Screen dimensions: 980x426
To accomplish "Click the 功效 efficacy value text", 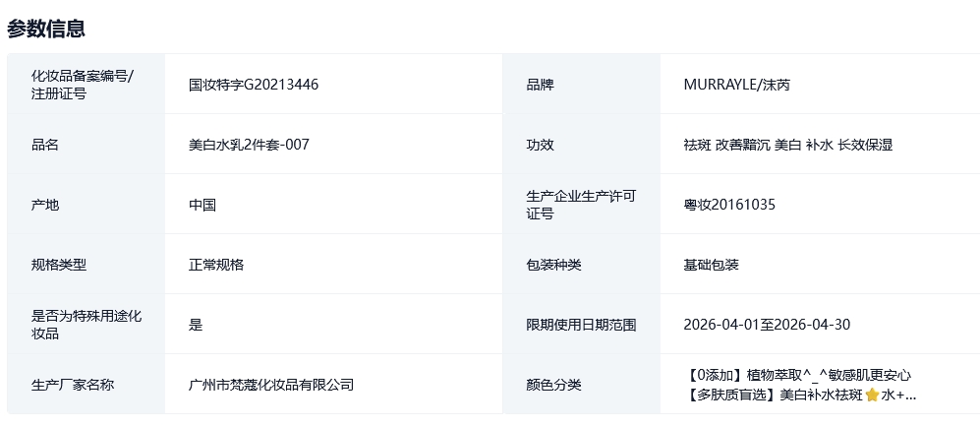I will coord(787,145).
